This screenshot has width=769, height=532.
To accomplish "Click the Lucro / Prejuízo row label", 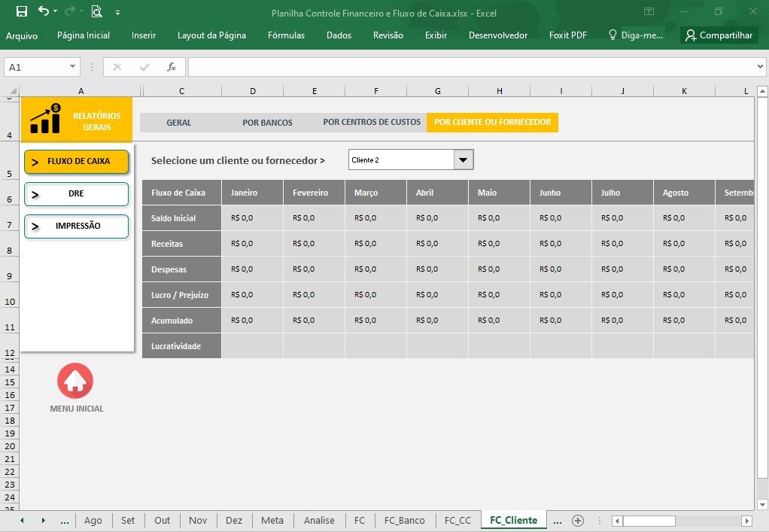I will [x=182, y=295].
